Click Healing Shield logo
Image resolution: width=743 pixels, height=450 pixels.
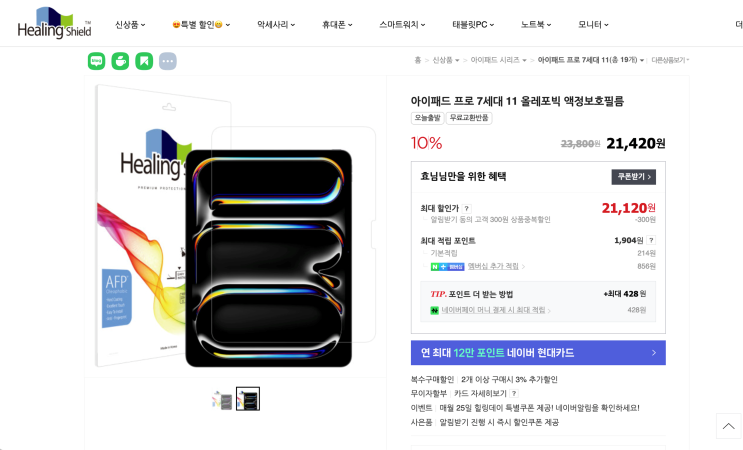pos(54,23)
